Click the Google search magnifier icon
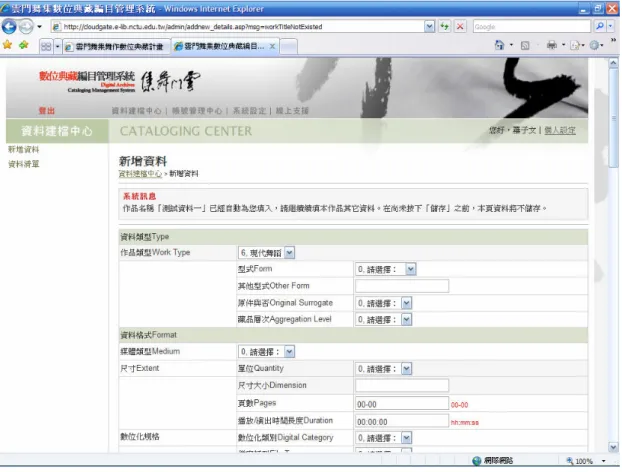The height and width of the screenshot is (472, 622). (x=599, y=27)
